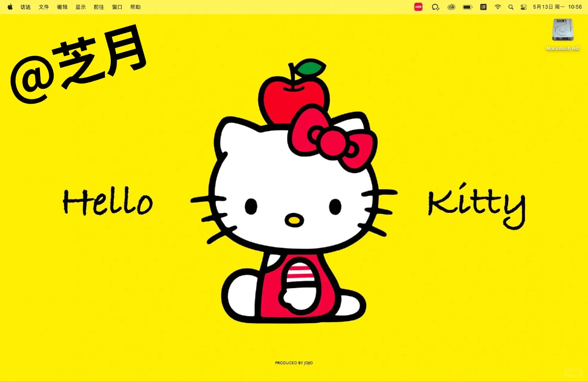This screenshot has width=588, height=382.
Task: Open the Wi-Fi menu
Action: 498,7
